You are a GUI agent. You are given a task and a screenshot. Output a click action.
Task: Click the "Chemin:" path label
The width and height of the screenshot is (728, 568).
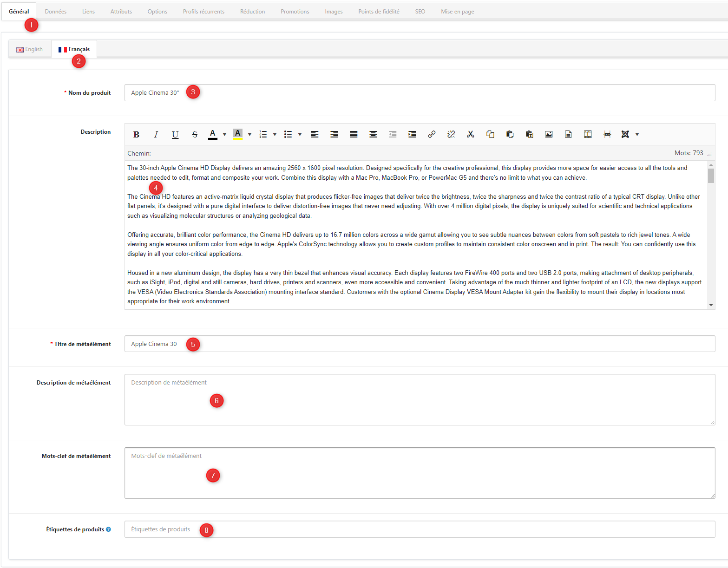pos(139,153)
